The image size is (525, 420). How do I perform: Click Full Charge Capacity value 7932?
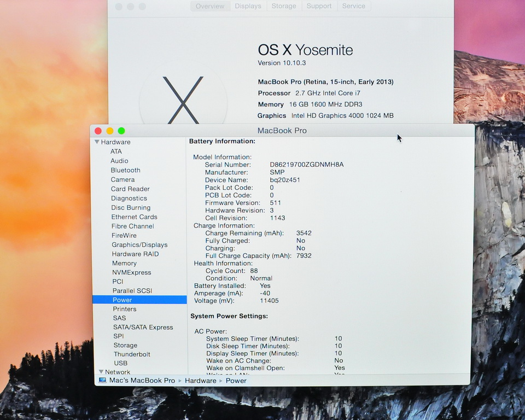click(304, 255)
